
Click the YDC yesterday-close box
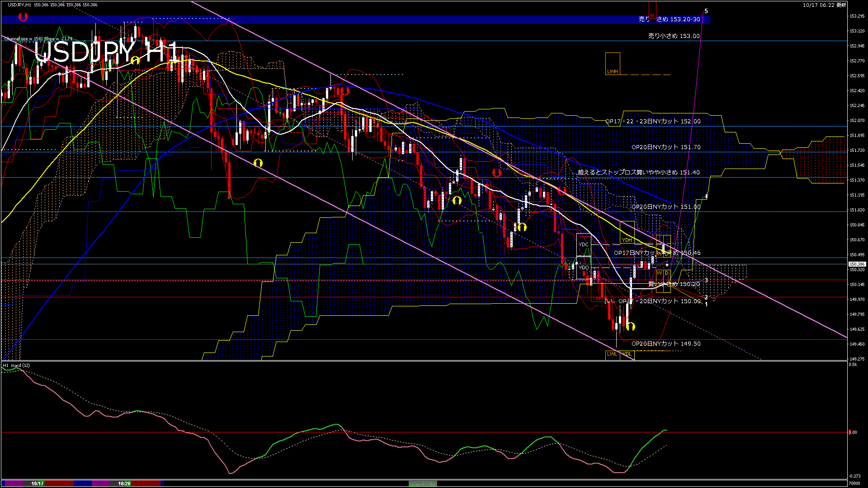click(x=584, y=244)
